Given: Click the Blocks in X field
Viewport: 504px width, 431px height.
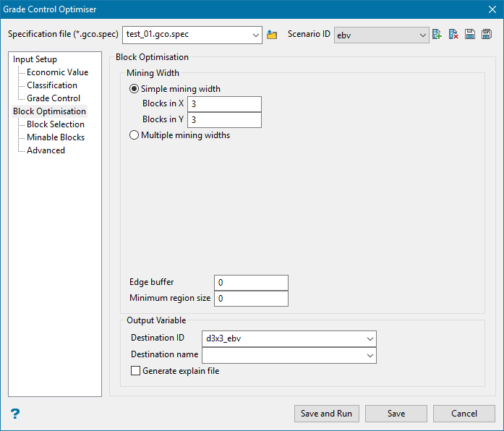Looking at the screenshot, I should click(x=224, y=103).
